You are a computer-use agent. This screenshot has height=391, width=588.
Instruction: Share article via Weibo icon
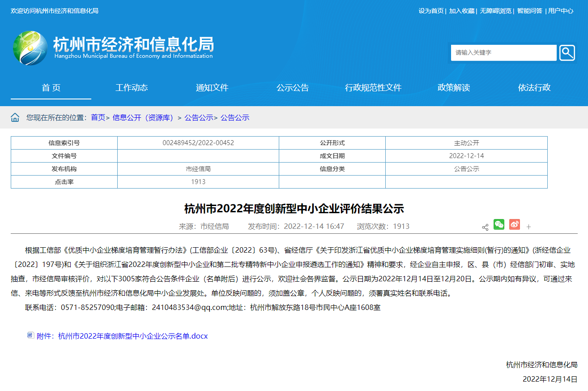point(515,225)
